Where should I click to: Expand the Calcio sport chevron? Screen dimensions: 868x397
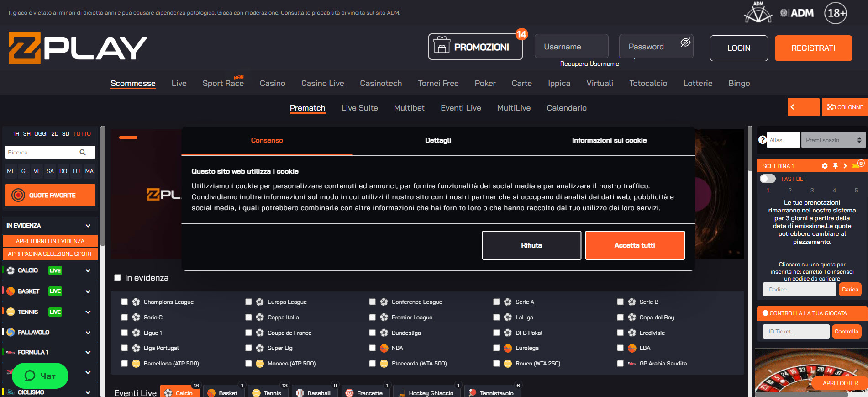tap(88, 270)
